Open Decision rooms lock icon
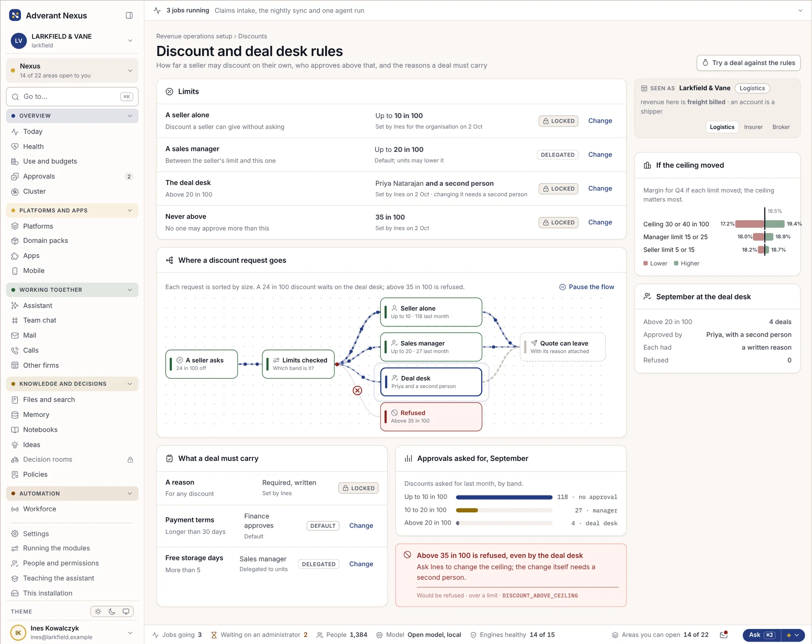 tap(130, 460)
